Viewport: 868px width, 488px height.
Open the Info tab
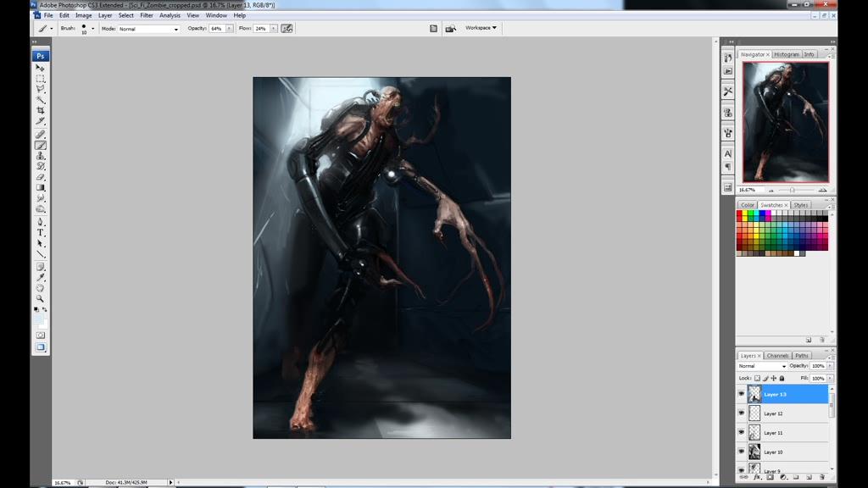coord(809,55)
